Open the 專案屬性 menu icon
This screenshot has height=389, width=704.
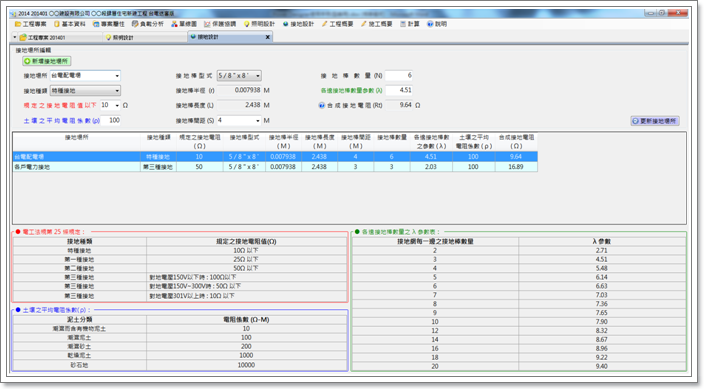pos(109,24)
